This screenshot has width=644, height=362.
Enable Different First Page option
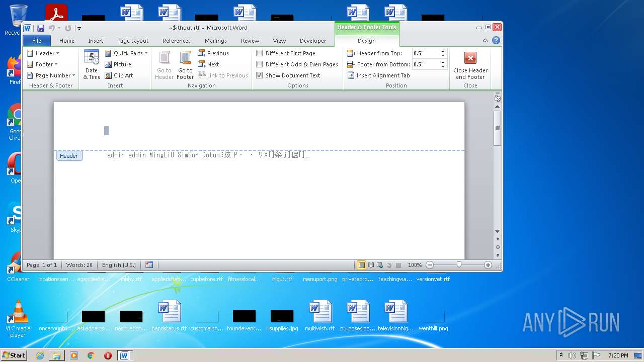pos(286,53)
